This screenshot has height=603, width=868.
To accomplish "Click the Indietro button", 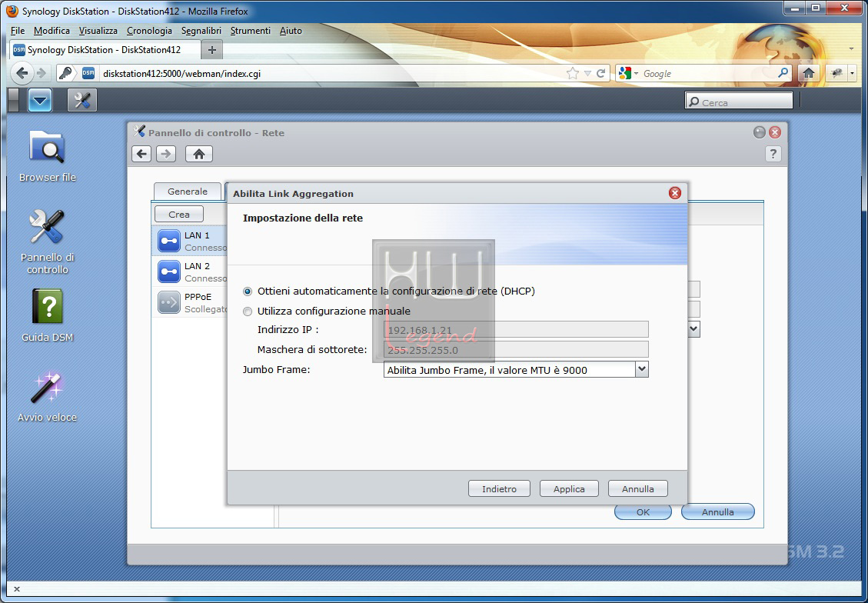I will [499, 489].
